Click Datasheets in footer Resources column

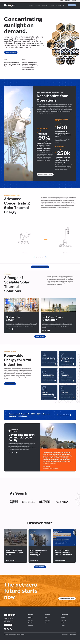[47, 620]
